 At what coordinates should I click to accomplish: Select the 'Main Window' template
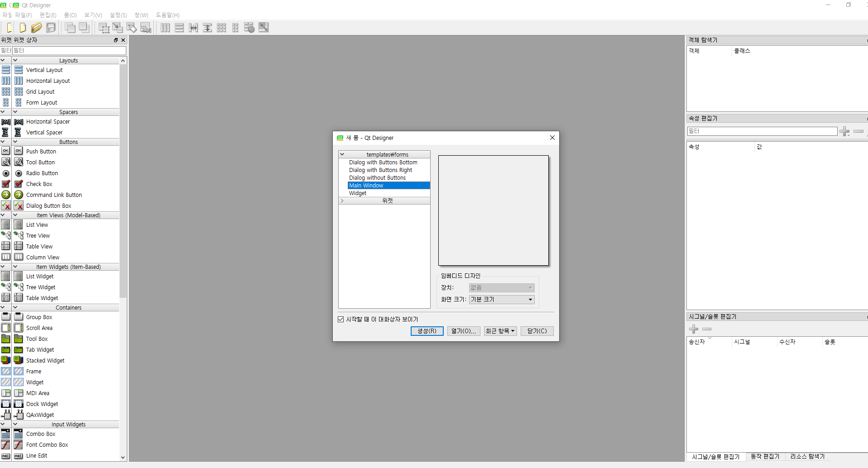[x=388, y=185]
